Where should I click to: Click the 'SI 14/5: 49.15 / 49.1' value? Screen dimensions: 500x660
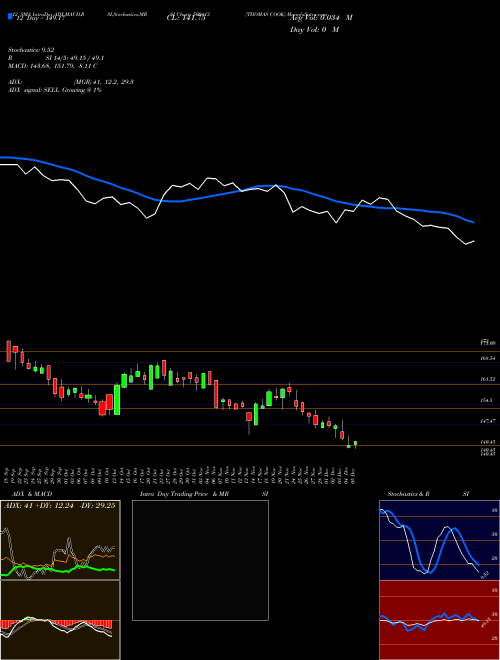point(75,58)
